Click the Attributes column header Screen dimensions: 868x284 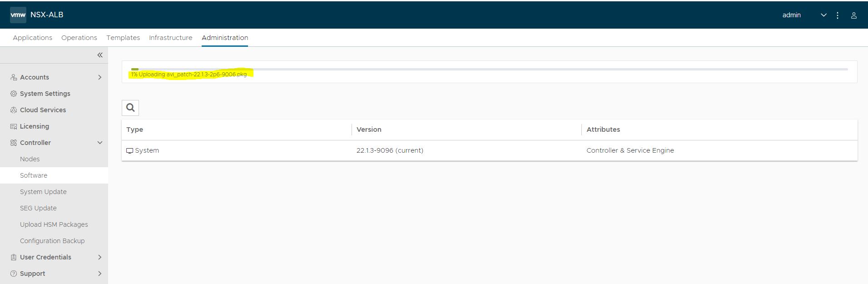click(x=603, y=130)
